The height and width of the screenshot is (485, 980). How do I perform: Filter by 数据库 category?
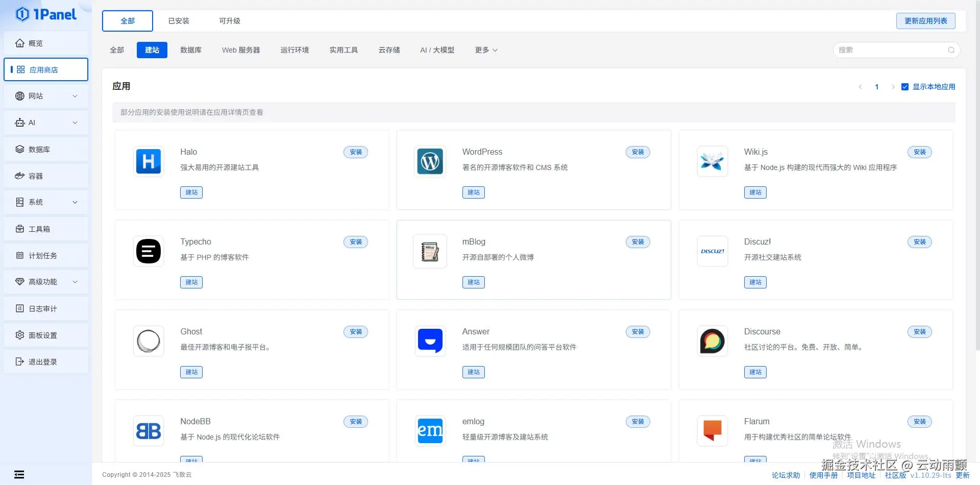coord(191,50)
